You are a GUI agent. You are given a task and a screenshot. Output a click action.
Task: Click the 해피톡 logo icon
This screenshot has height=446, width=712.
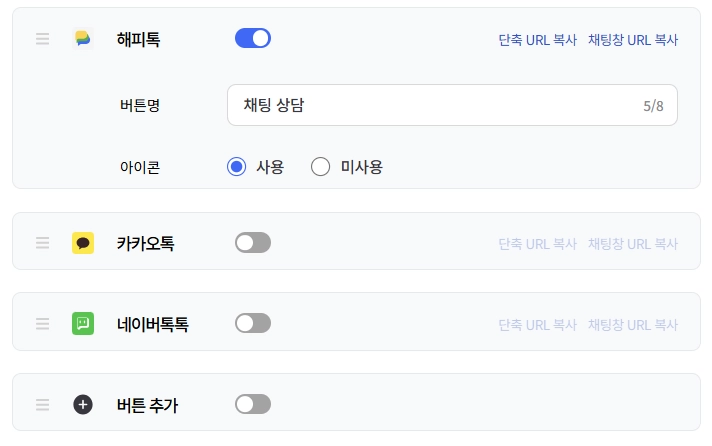pyautogui.click(x=82, y=39)
